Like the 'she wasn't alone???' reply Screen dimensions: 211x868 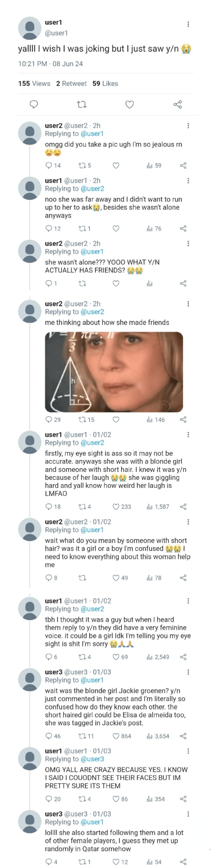click(116, 283)
